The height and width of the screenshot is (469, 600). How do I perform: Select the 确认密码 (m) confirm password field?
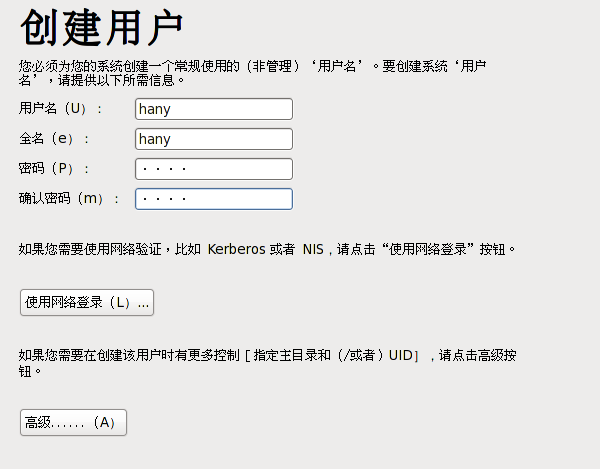(x=213, y=199)
